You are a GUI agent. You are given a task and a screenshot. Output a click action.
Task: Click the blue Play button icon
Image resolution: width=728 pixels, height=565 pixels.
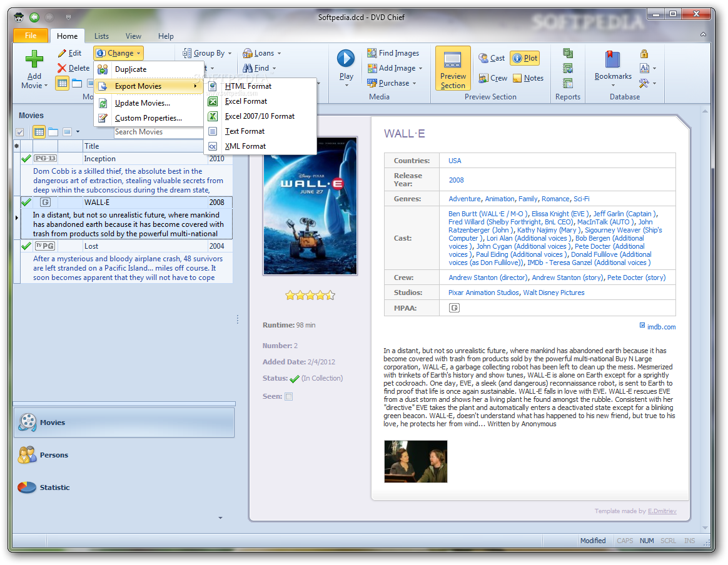tap(346, 59)
